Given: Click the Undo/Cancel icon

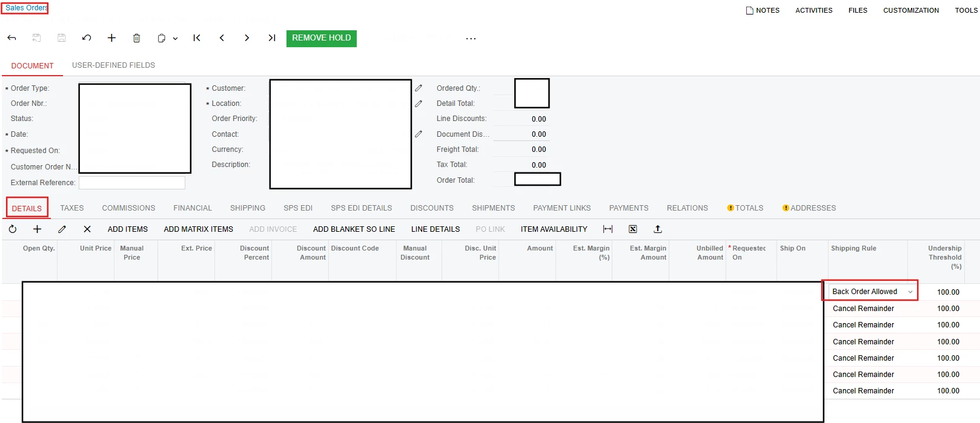Looking at the screenshot, I should pyautogui.click(x=87, y=38).
